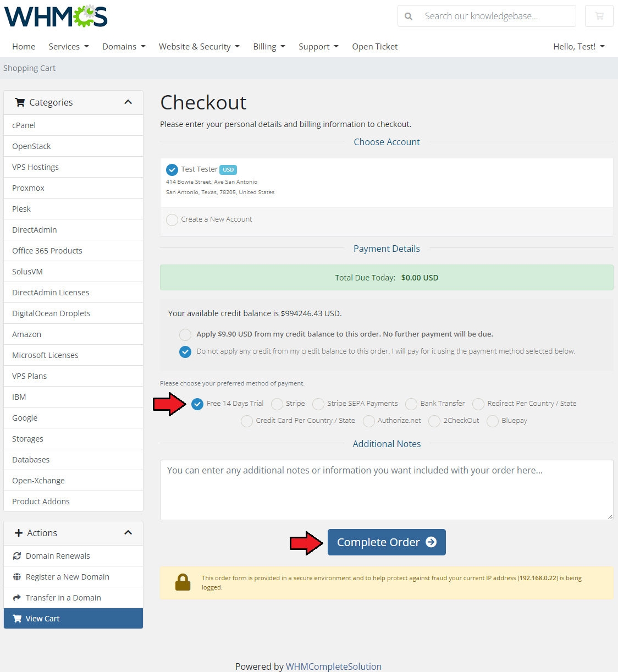Click the arrow icon in Complete Order
Image resolution: width=618 pixels, height=672 pixels.
[x=432, y=542]
